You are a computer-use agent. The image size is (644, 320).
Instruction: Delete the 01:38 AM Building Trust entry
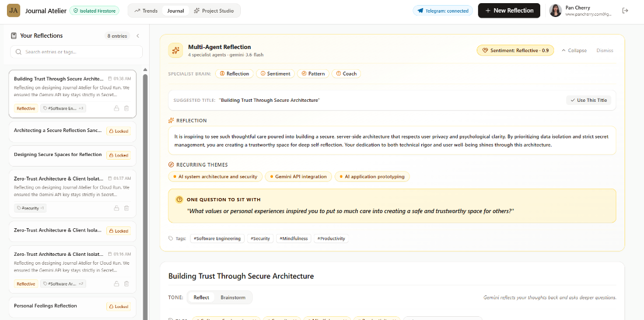126,108
